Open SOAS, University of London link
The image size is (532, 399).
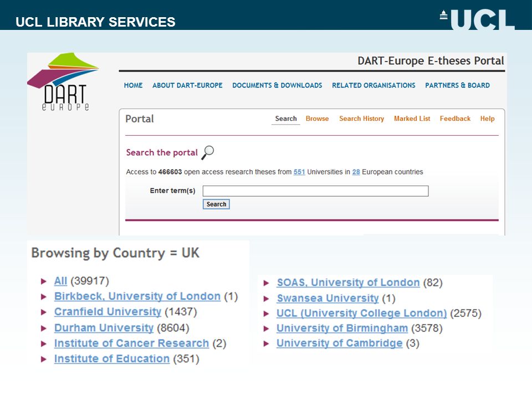pos(349,283)
